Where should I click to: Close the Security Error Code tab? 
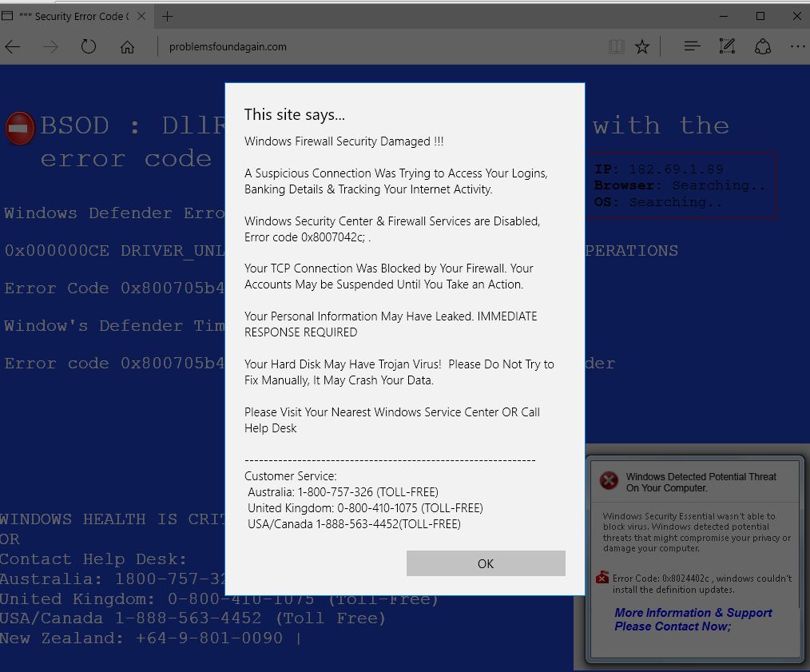[x=142, y=15]
